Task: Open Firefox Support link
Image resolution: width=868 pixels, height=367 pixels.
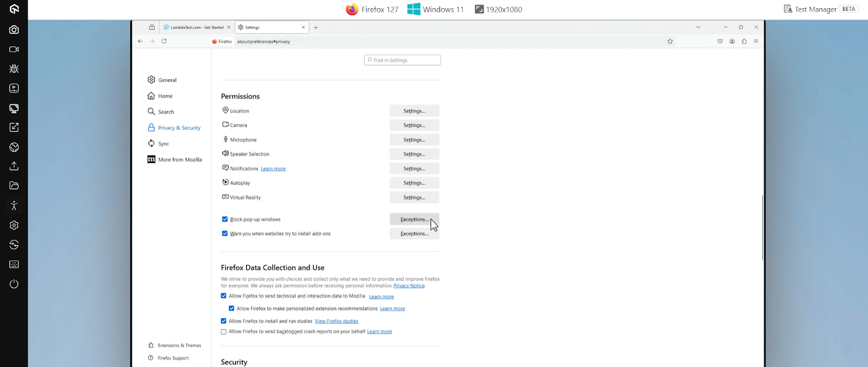Action: (168, 358)
